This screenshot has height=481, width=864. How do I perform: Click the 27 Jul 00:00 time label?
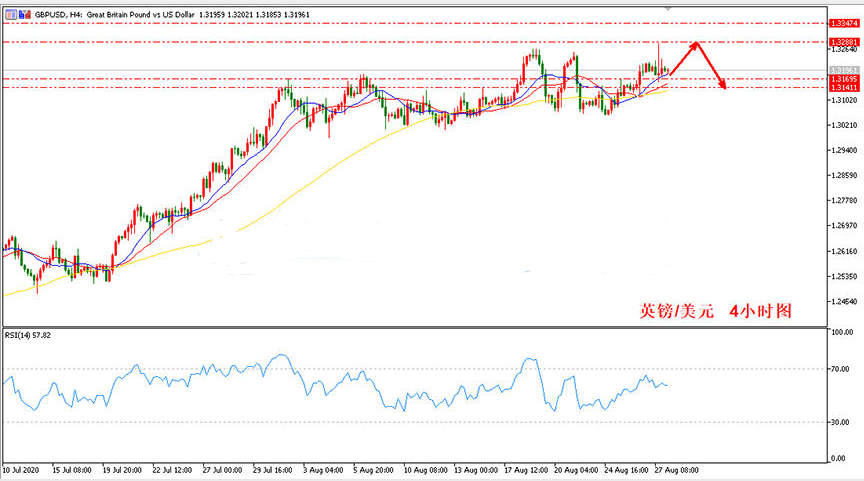(222, 470)
